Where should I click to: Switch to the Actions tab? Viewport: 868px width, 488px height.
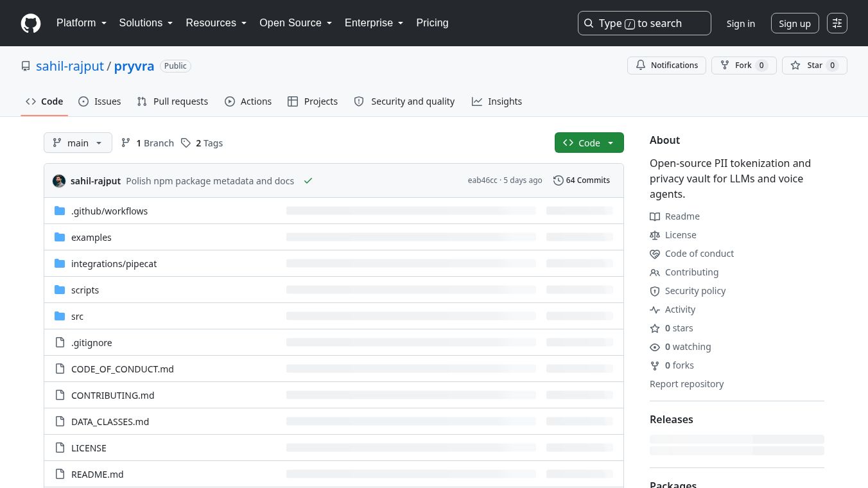click(248, 101)
